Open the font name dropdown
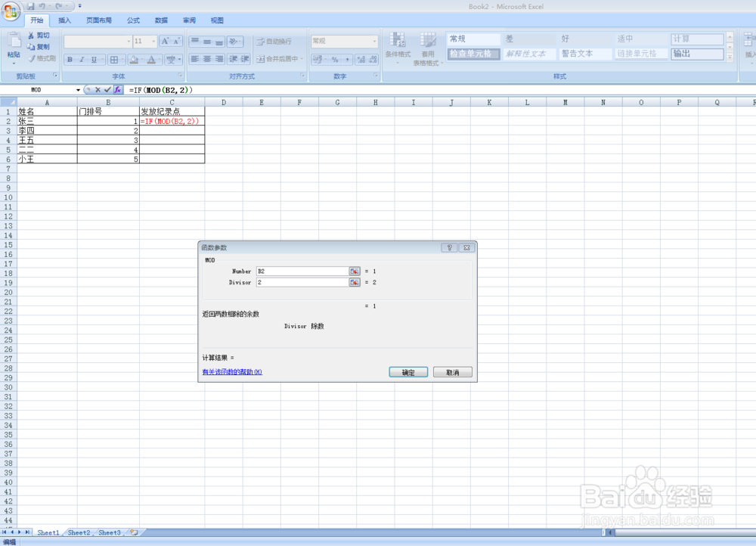Screen dimensions: 756x546 tap(129, 42)
